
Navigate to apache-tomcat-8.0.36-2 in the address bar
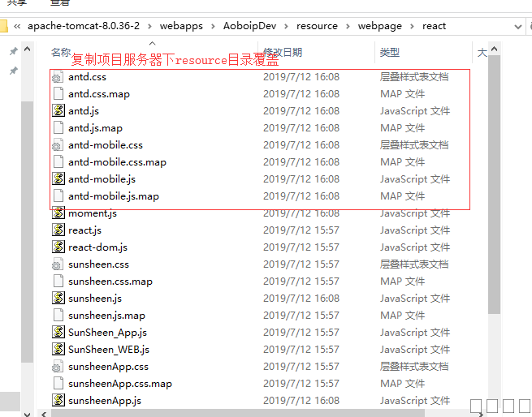click(x=84, y=26)
